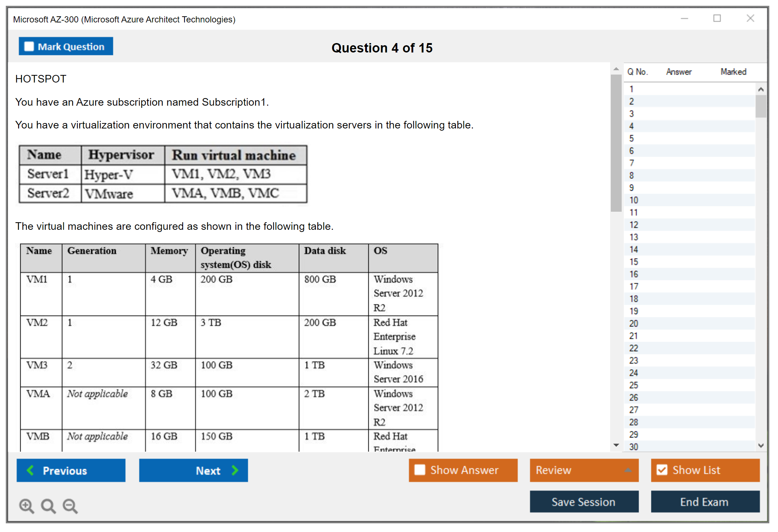Screen dimensions: 778x532
Task: Sort by the Answer column header
Action: click(678, 72)
